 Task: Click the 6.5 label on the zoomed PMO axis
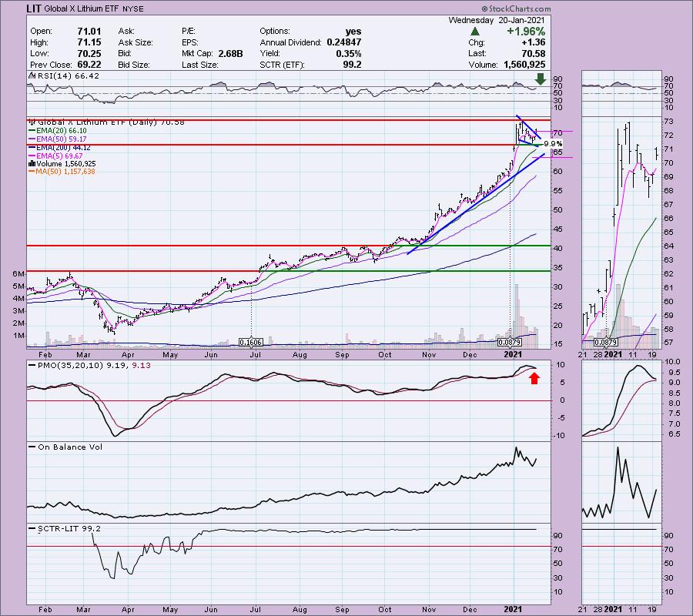[674, 435]
